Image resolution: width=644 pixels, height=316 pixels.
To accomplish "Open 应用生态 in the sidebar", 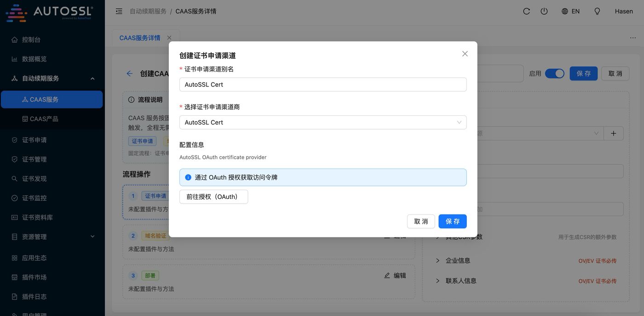I will (52, 258).
